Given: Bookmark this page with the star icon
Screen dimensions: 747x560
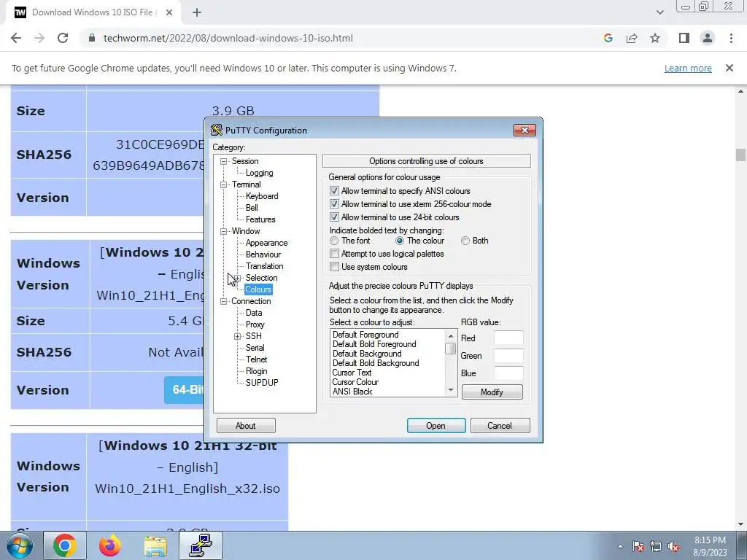Looking at the screenshot, I should pos(655,38).
